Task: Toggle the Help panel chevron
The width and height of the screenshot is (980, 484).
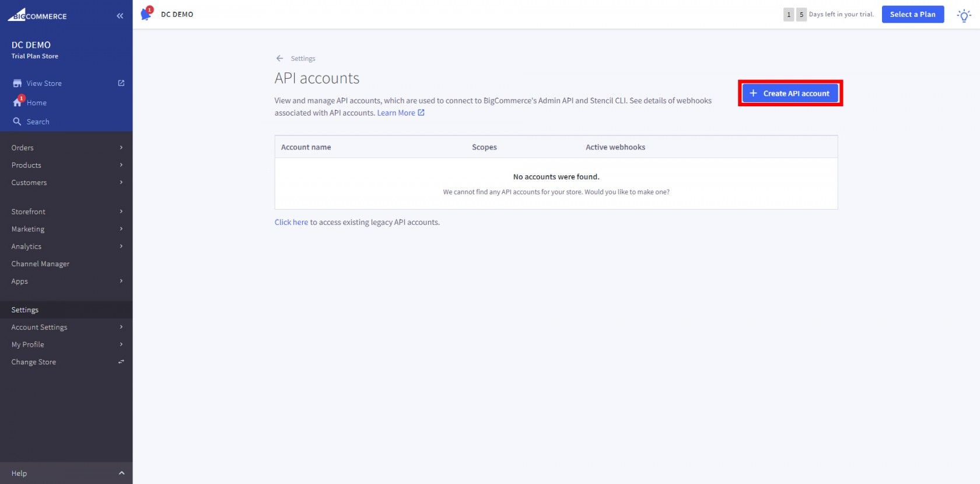Action: (x=121, y=473)
